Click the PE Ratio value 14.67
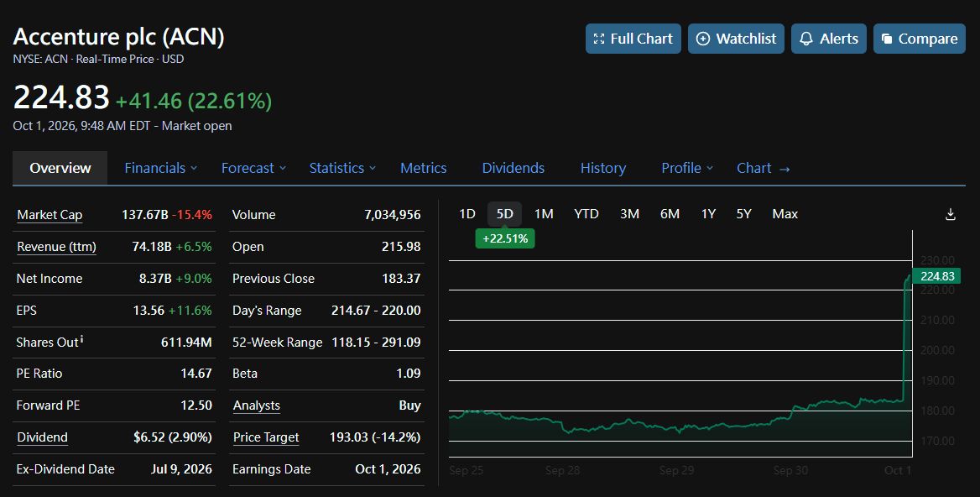980x497 pixels. 196,374
